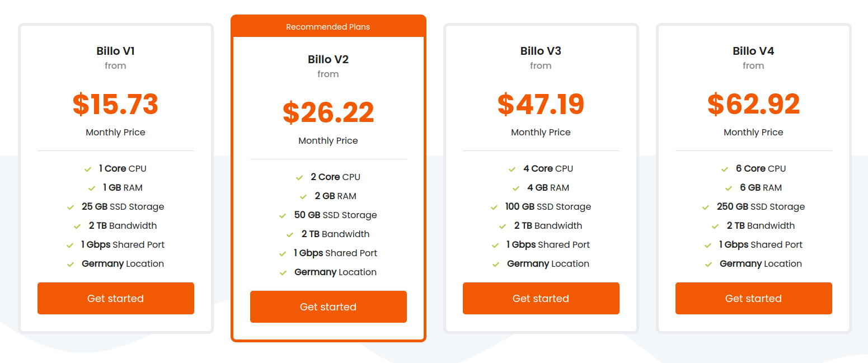The image size is (868, 363).
Task: Click the $15.73 monthly price
Action: point(115,104)
